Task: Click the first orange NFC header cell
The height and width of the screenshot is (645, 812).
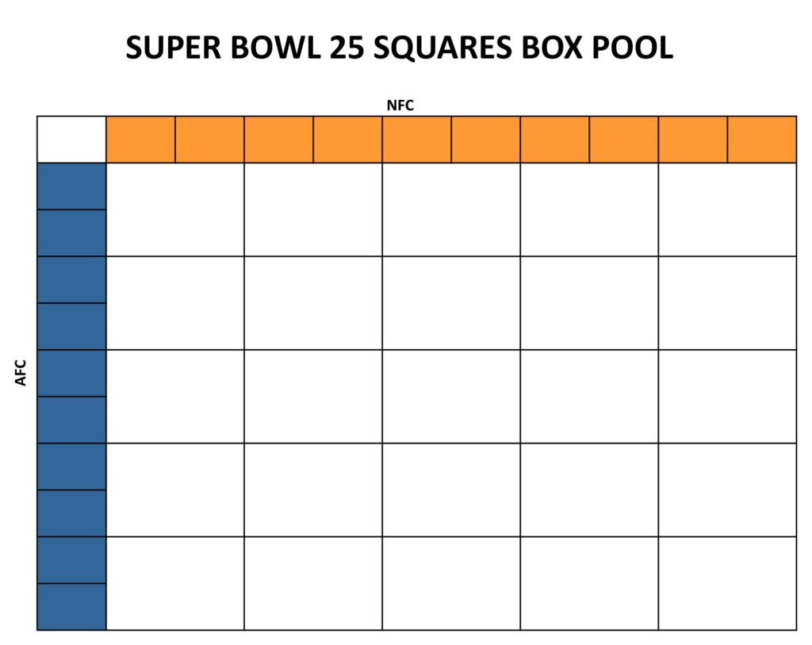Action: click(140, 140)
